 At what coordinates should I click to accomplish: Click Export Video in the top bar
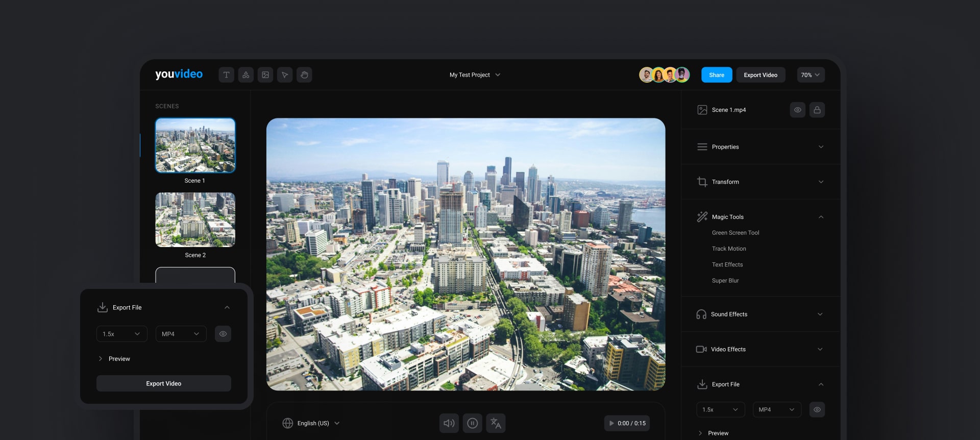pyautogui.click(x=761, y=75)
